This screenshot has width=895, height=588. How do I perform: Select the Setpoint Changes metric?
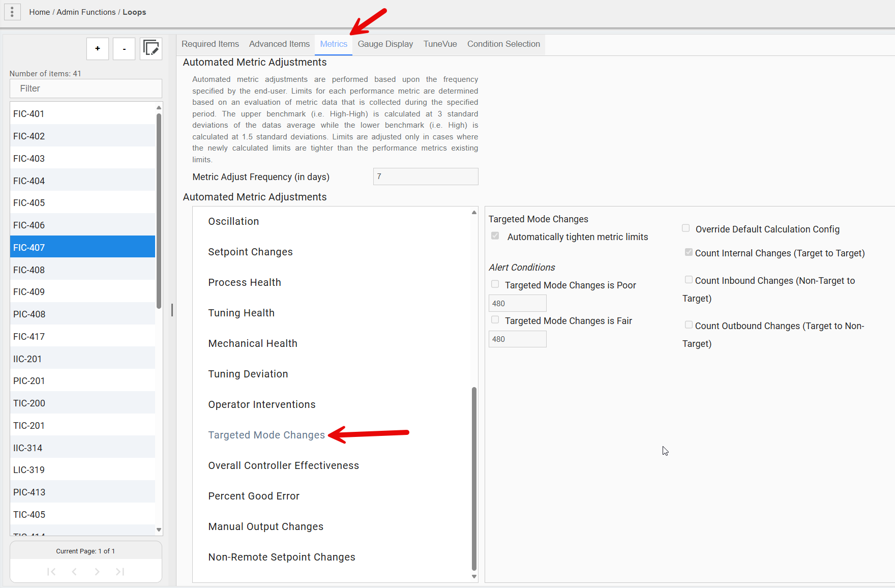tap(250, 252)
